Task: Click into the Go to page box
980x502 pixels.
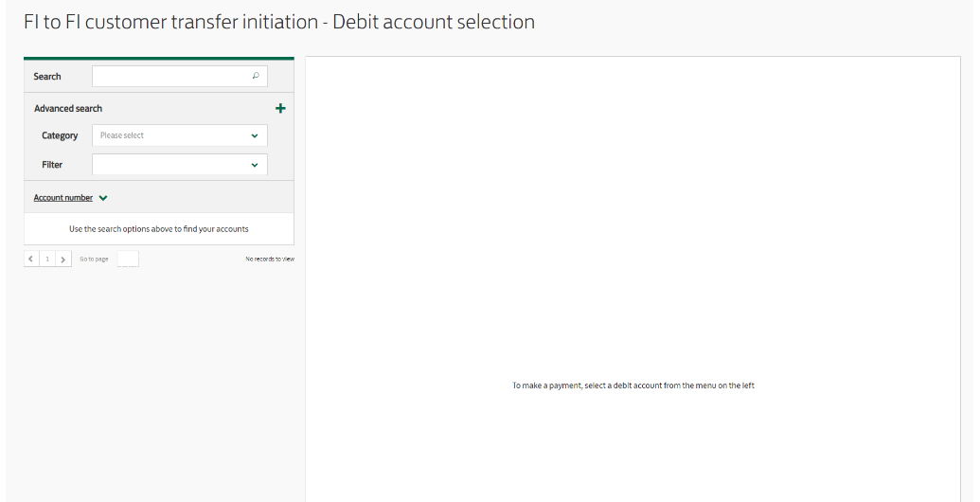Action: (128, 259)
